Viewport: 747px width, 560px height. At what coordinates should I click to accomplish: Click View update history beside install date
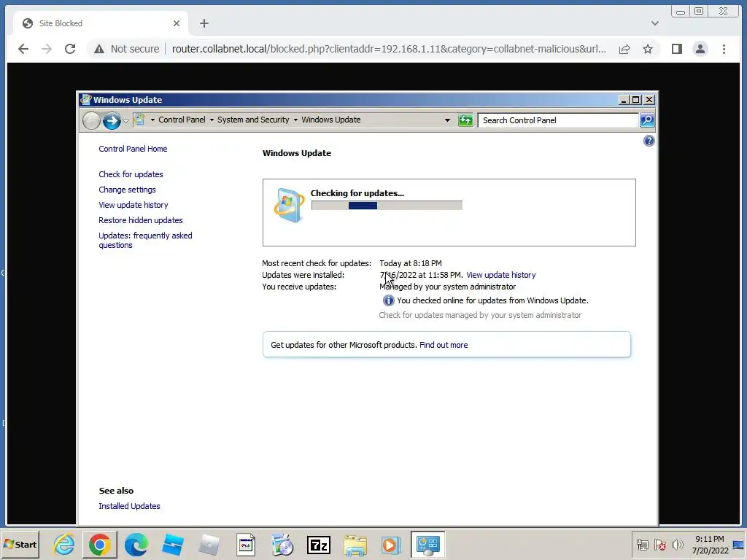pyautogui.click(x=501, y=275)
